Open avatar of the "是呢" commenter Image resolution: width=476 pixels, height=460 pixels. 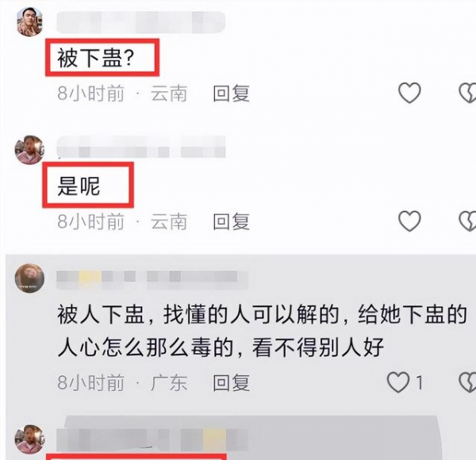(29, 150)
